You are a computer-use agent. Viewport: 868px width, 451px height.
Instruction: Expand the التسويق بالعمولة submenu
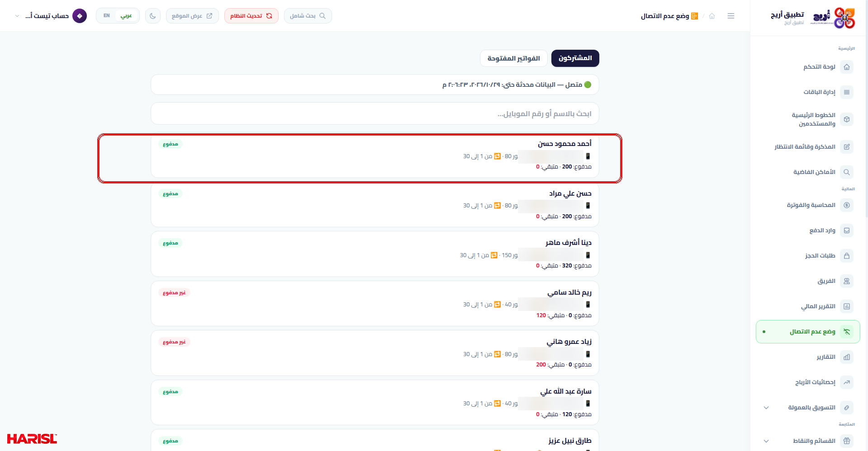tap(766, 408)
